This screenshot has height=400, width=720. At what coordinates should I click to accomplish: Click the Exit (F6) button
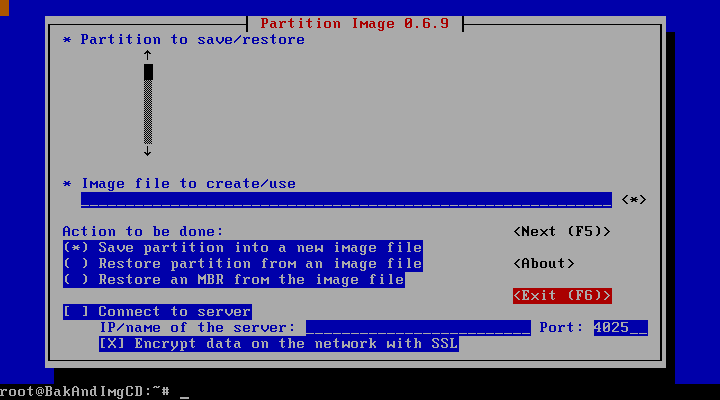click(562, 296)
